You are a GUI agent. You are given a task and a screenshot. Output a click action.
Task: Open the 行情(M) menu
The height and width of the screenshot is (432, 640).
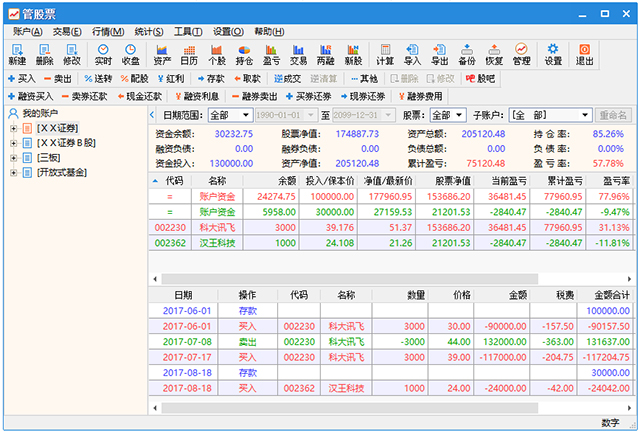click(108, 31)
